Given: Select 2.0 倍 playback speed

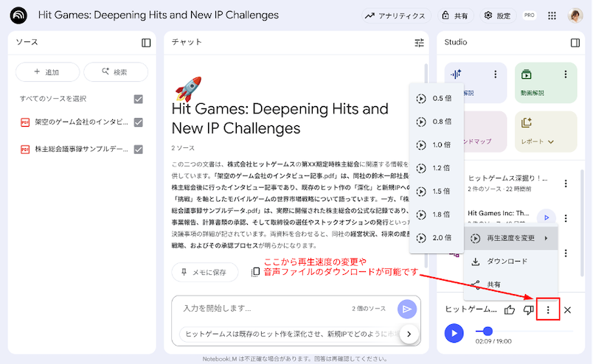Looking at the screenshot, I should (x=437, y=238).
